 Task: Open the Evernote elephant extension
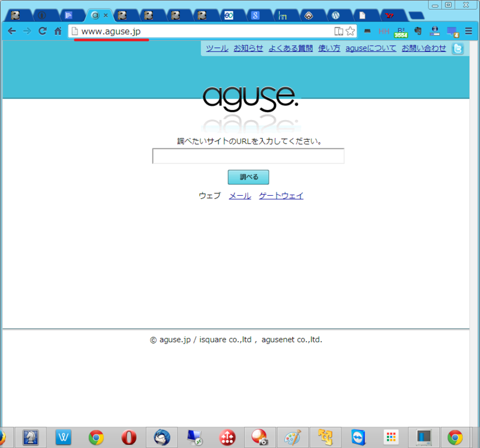click(418, 31)
